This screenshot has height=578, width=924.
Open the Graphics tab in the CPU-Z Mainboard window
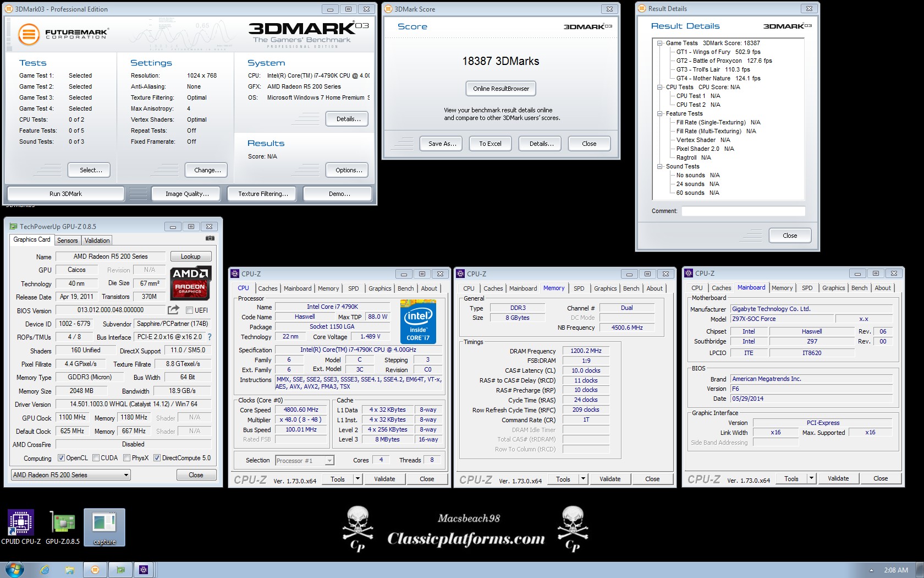pyautogui.click(x=834, y=288)
